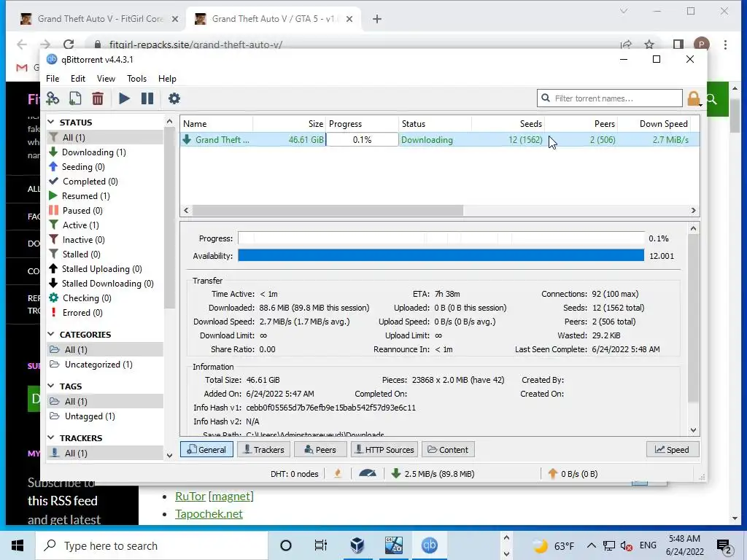
Task: Click the connection status flame icon in status bar
Action: pos(338,473)
